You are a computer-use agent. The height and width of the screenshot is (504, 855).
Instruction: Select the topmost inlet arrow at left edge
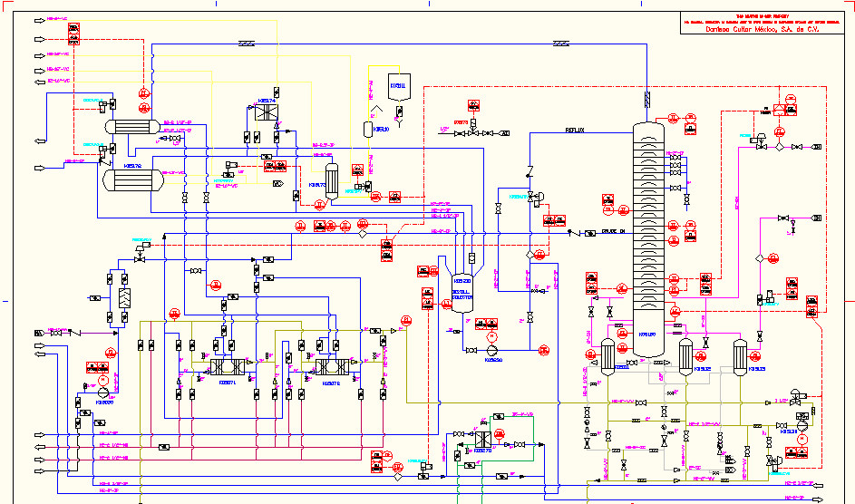40,21
